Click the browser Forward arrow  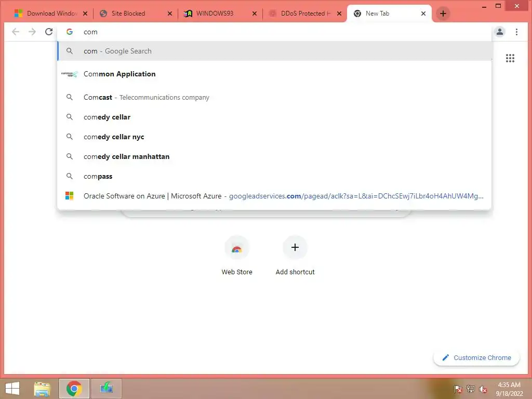click(x=32, y=32)
